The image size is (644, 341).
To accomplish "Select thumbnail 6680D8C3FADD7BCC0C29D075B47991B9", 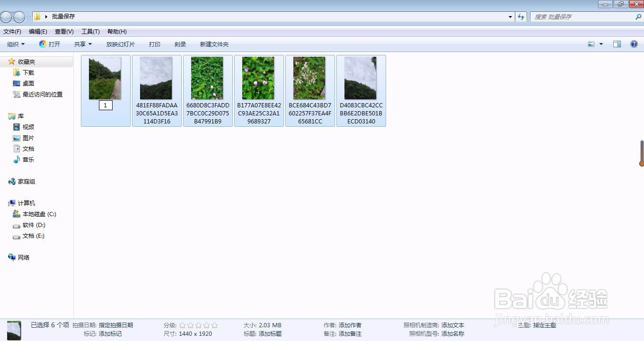I will click(x=208, y=91).
